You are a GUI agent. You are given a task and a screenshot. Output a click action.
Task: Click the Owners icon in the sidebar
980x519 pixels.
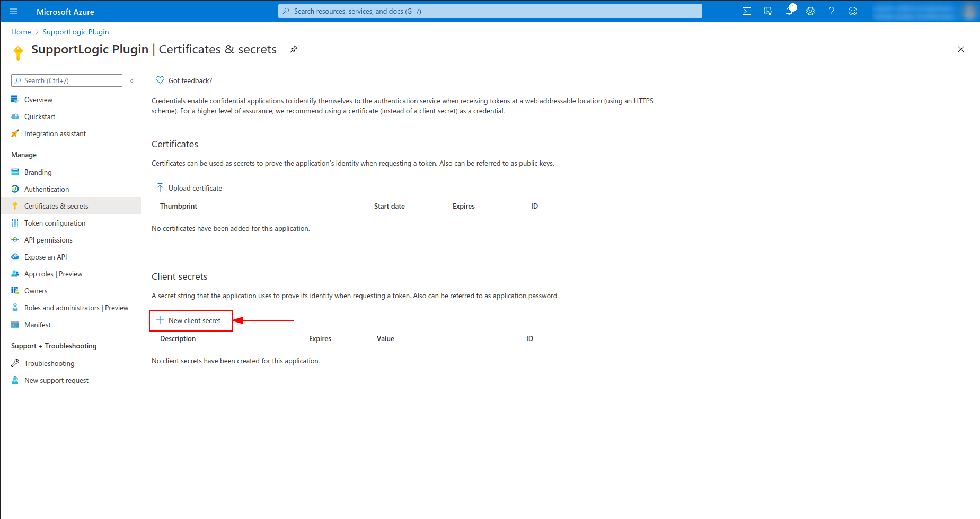pos(15,290)
